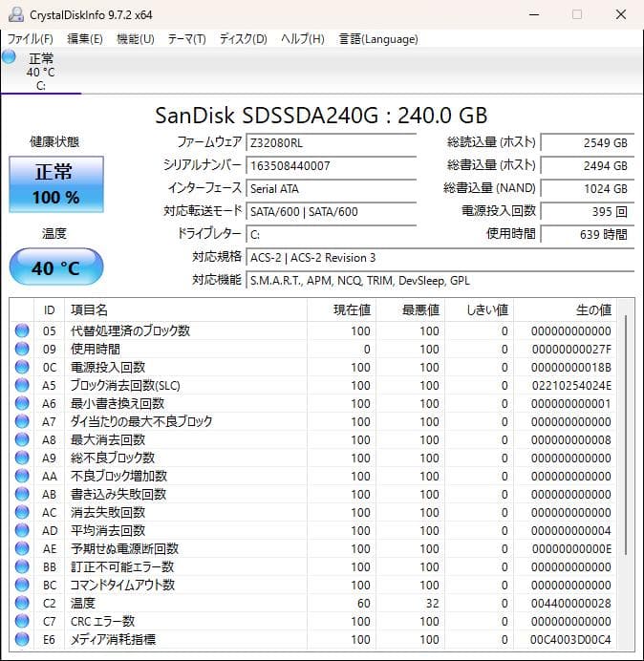Click the 生の値 column header
This screenshot has width=644, height=661.
pyautogui.click(x=565, y=310)
